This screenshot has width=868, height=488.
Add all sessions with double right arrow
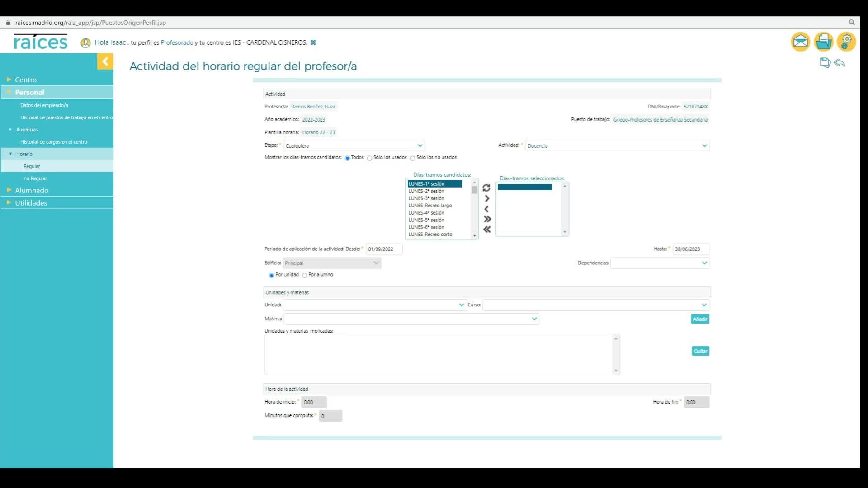pos(487,219)
